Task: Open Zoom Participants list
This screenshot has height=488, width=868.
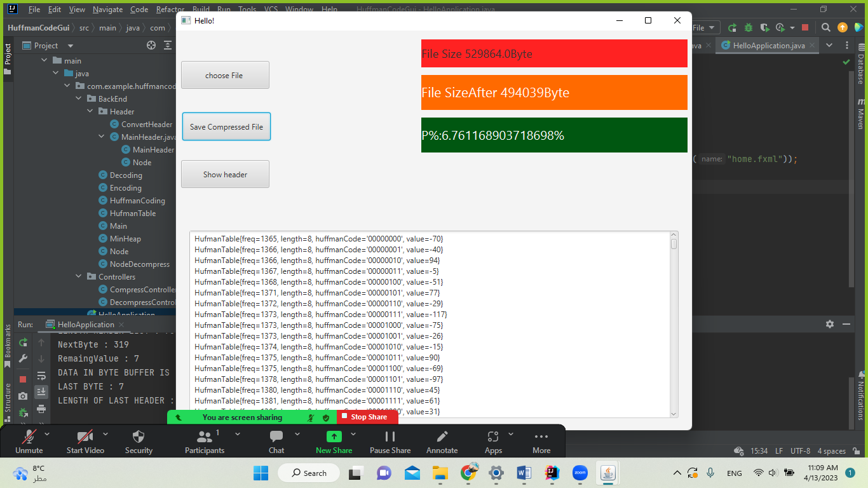Action: pyautogui.click(x=205, y=442)
